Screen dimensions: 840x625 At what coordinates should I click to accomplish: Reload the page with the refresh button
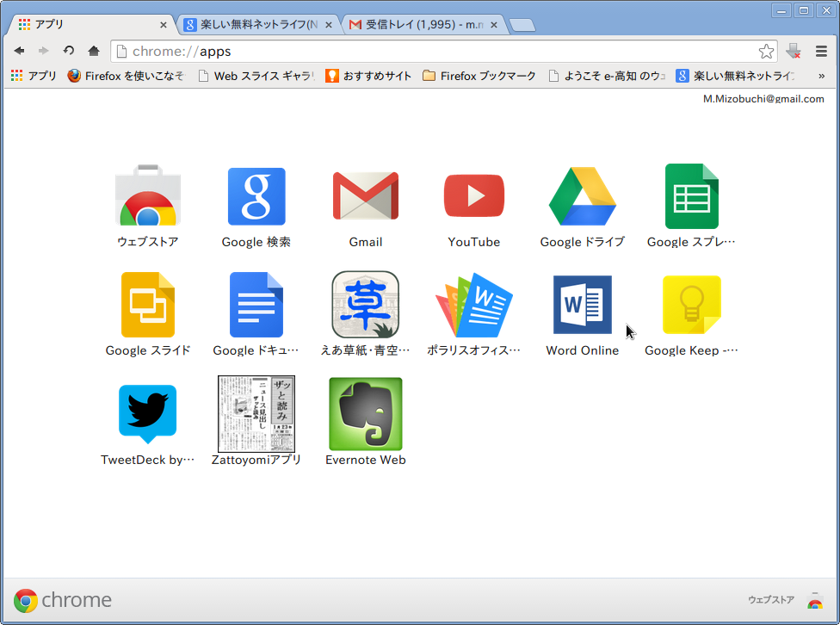(x=69, y=51)
